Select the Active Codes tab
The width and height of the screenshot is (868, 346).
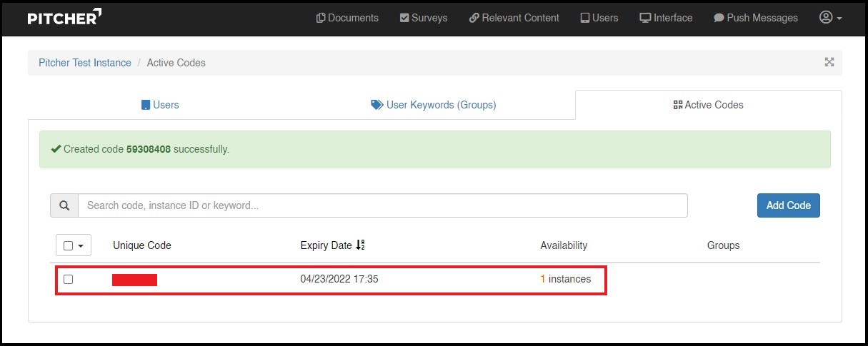click(708, 105)
